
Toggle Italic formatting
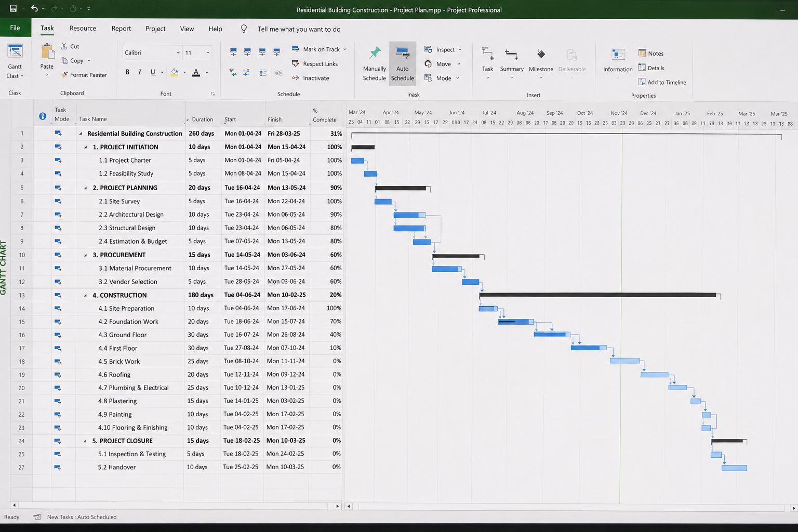tap(140, 72)
